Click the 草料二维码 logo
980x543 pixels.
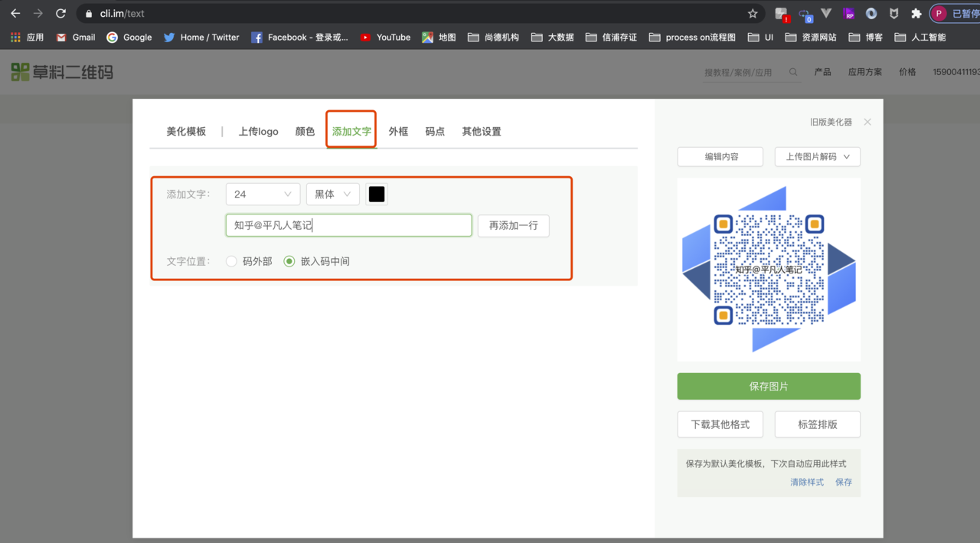63,72
